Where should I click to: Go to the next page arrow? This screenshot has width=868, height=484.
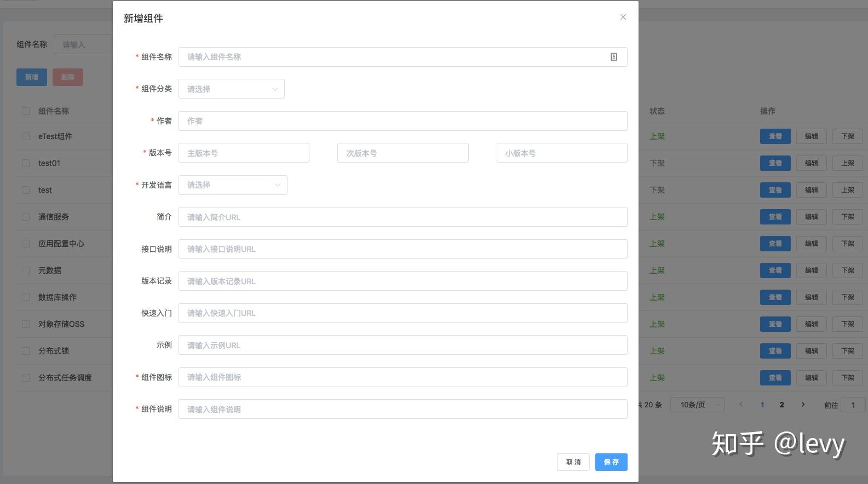point(803,405)
